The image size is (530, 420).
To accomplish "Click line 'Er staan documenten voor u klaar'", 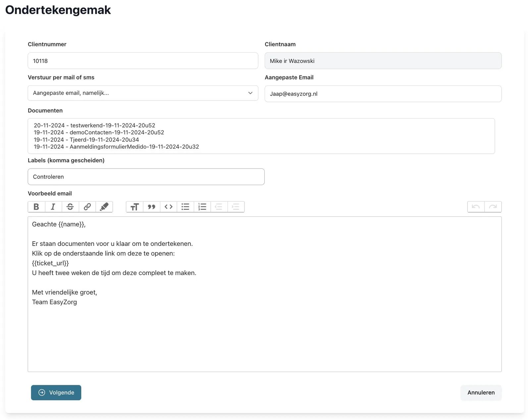I will point(112,244).
